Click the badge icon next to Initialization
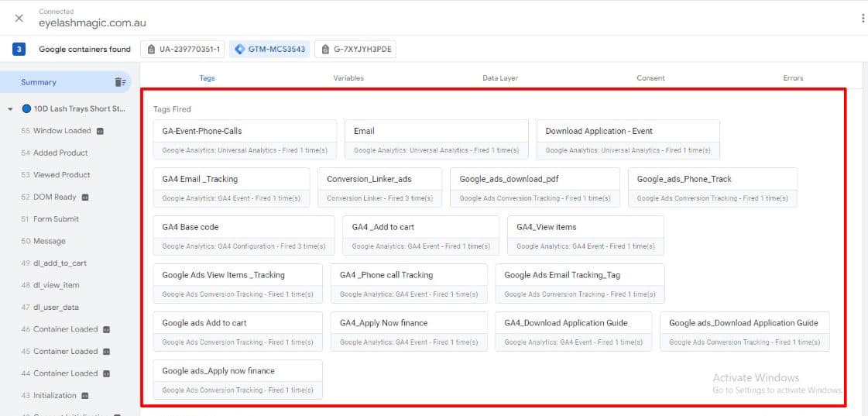Viewport: 868px width, 416px height. click(x=84, y=396)
